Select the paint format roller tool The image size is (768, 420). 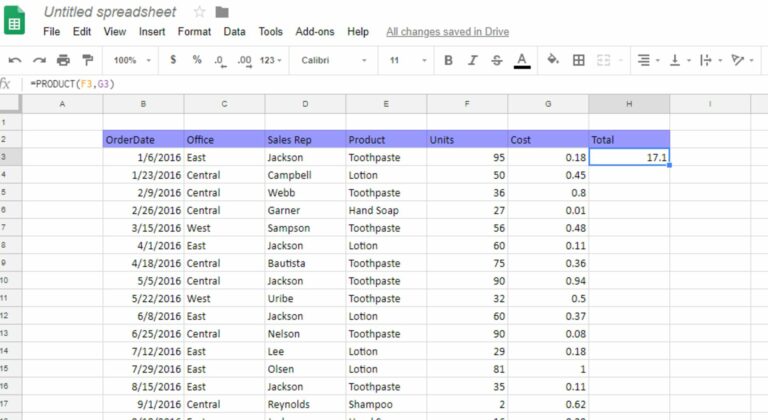pos(87,60)
